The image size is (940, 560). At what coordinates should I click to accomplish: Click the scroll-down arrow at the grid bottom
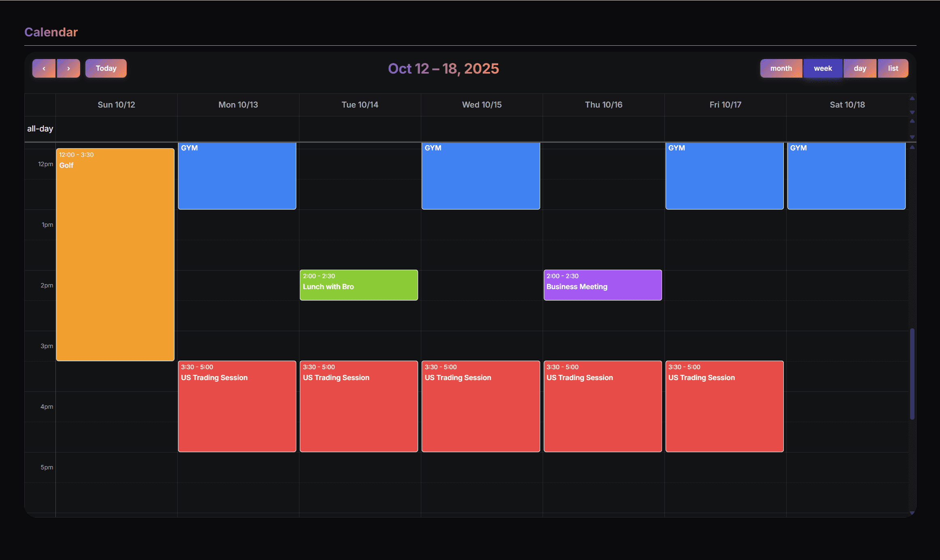[912, 513]
